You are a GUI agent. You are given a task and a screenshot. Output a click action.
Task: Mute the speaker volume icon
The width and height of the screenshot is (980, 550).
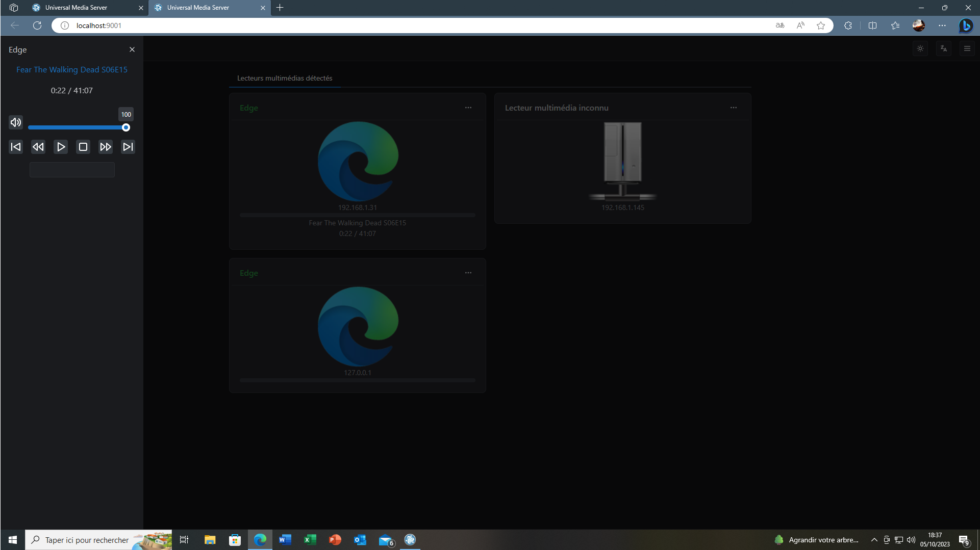pos(15,122)
